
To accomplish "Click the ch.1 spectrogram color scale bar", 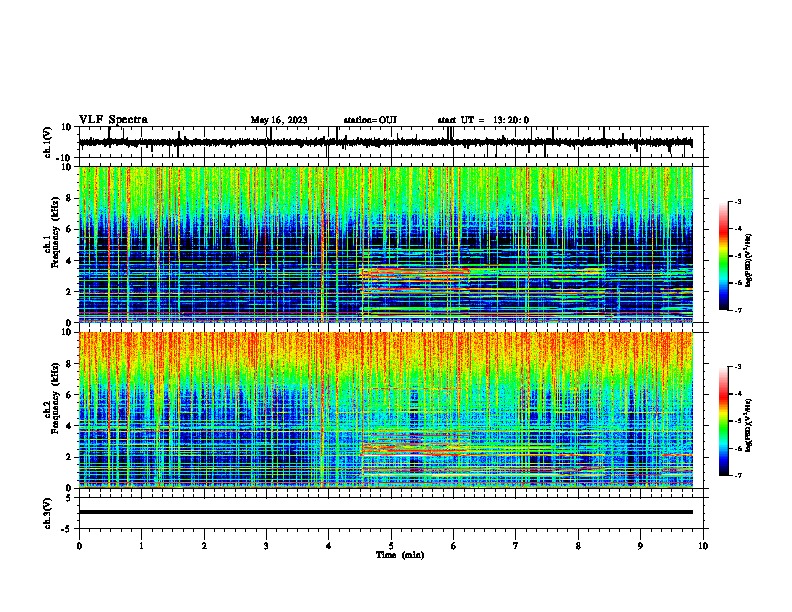I will click(x=724, y=256).
